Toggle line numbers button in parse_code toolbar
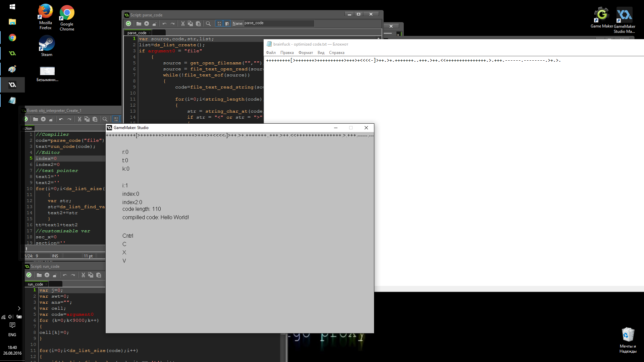 coord(219,23)
